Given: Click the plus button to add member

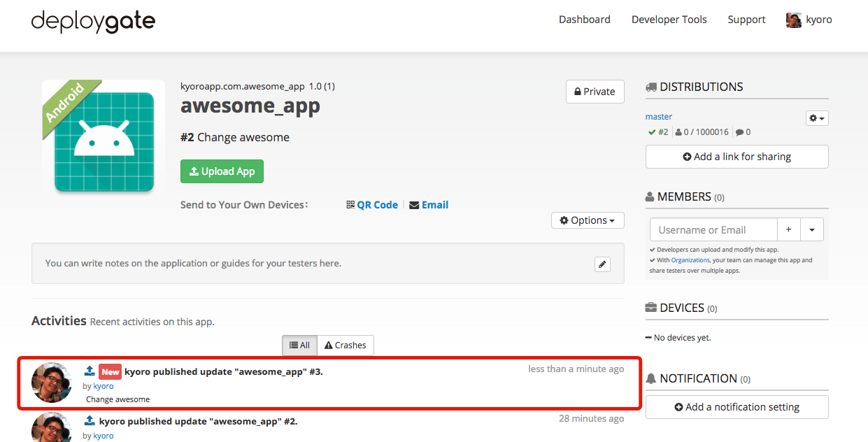Looking at the screenshot, I should (x=788, y=229).
